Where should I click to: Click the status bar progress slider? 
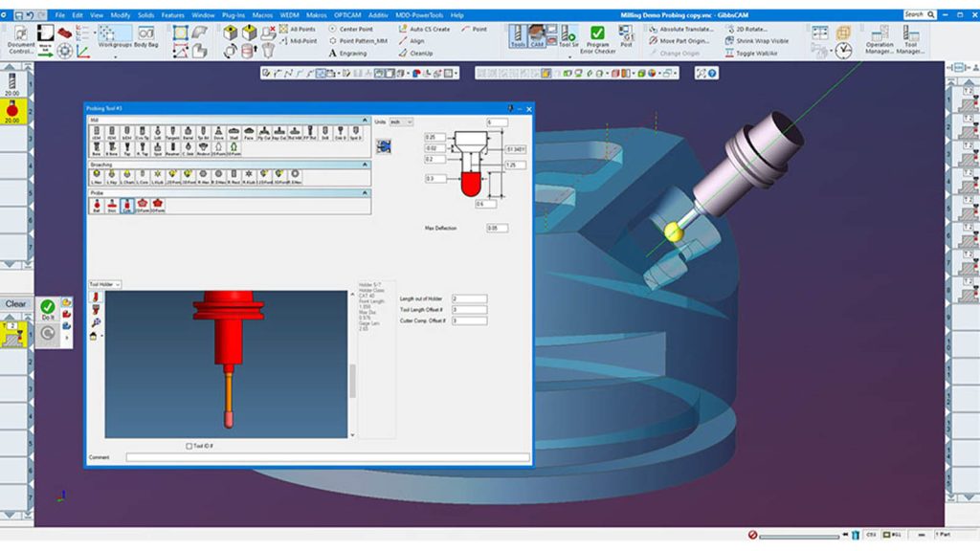point(799,536)
